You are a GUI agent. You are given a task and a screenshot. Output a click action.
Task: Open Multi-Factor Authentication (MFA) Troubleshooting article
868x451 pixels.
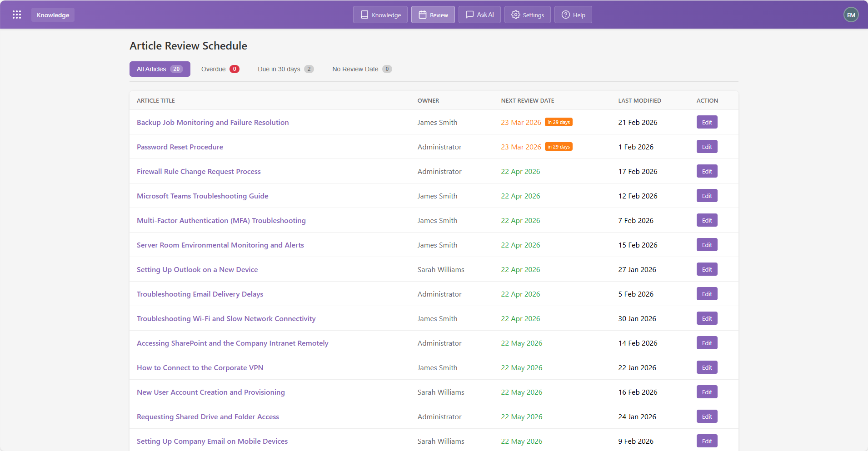(x=221, y=220)
